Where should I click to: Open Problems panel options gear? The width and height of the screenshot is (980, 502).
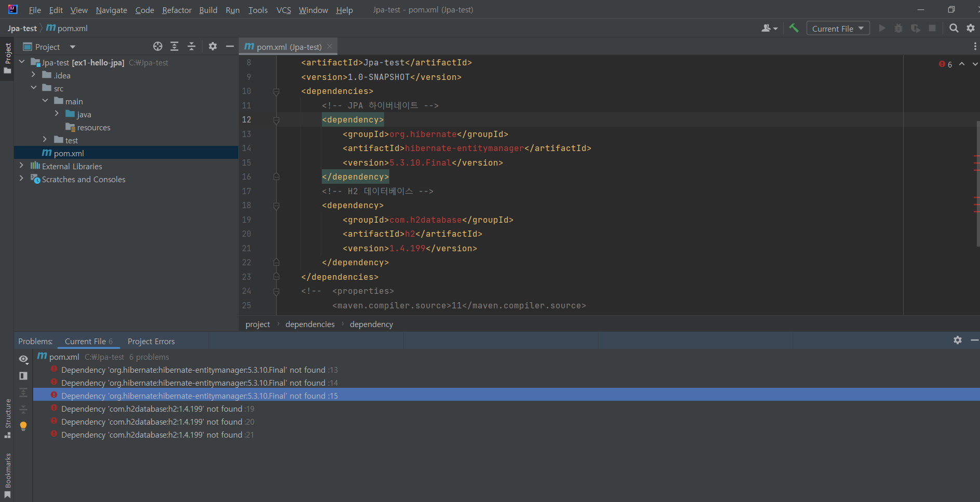coord(958,340)
